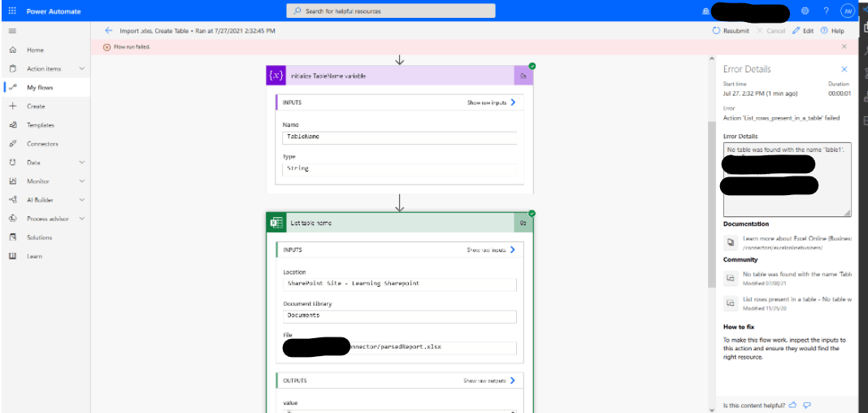Go back with the left arrow
868x413 pixels.
[x=109, y=31]
